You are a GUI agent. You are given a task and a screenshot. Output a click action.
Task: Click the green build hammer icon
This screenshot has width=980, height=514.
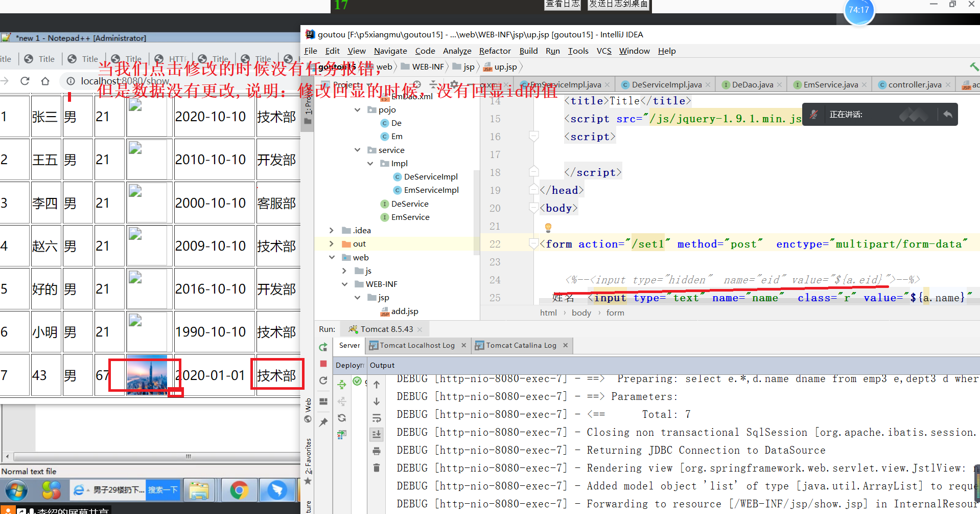click(x=974, y=66)
